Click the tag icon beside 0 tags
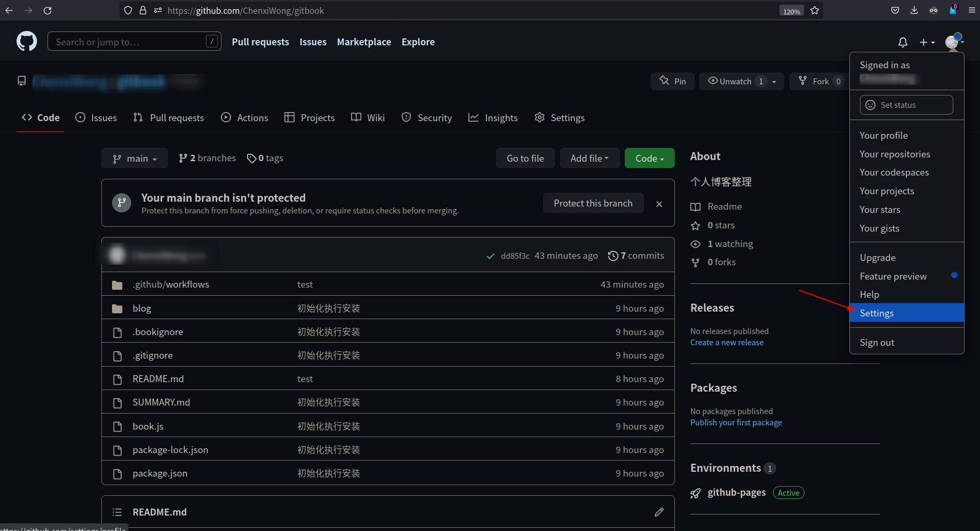980x531 pixels. pos(252,158)
